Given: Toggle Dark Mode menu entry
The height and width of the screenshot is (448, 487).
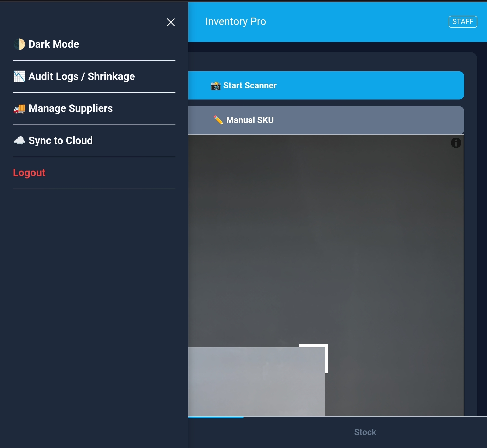Looking at the screenshot, I should click(54, 44).
